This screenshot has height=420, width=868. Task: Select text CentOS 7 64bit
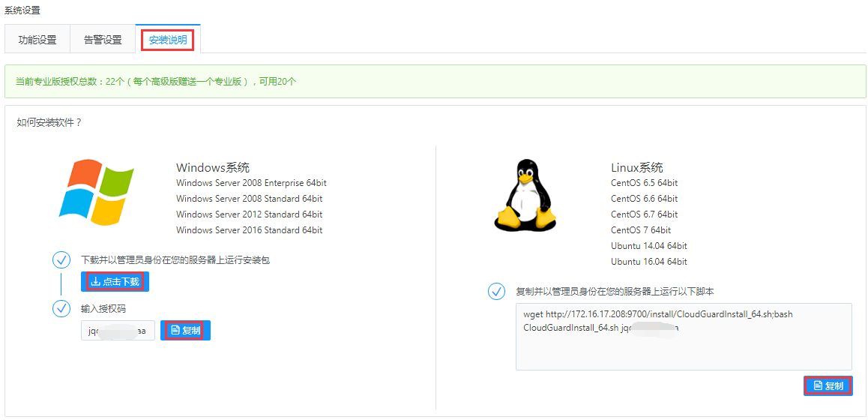point(641,230)
